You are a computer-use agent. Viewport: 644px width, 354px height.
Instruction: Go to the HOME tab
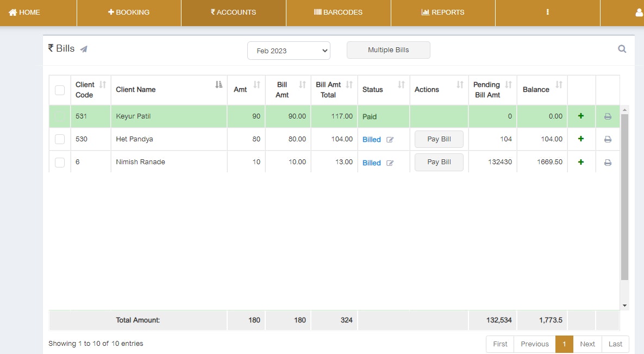pyautogui.click(x=24, y=13)
